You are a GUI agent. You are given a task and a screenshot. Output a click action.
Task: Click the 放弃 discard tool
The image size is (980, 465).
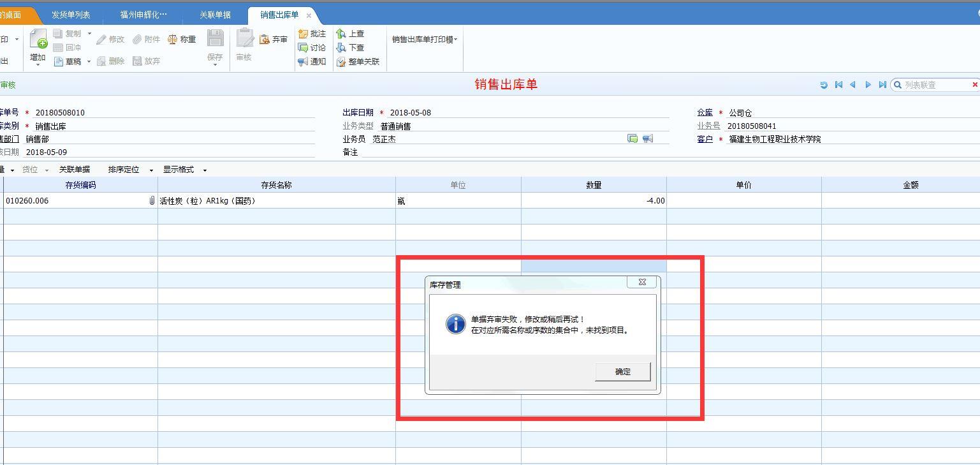point(147,61)
